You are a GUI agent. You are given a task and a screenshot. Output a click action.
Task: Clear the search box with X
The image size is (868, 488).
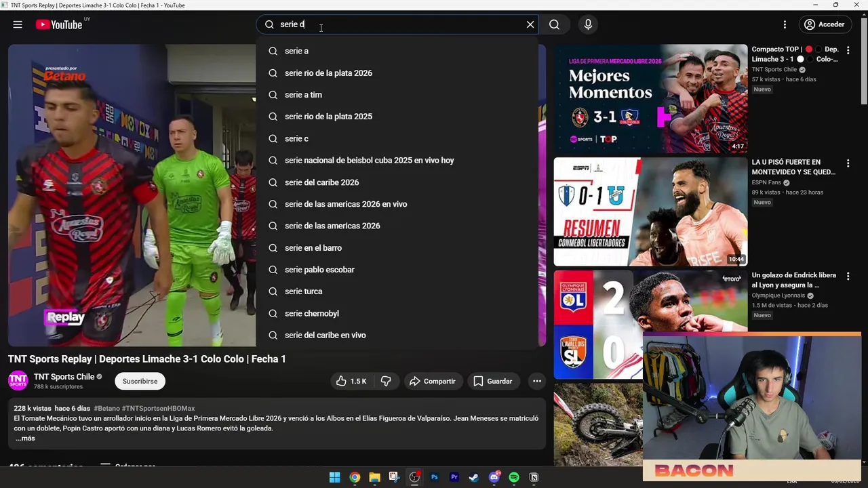(530, 24)
